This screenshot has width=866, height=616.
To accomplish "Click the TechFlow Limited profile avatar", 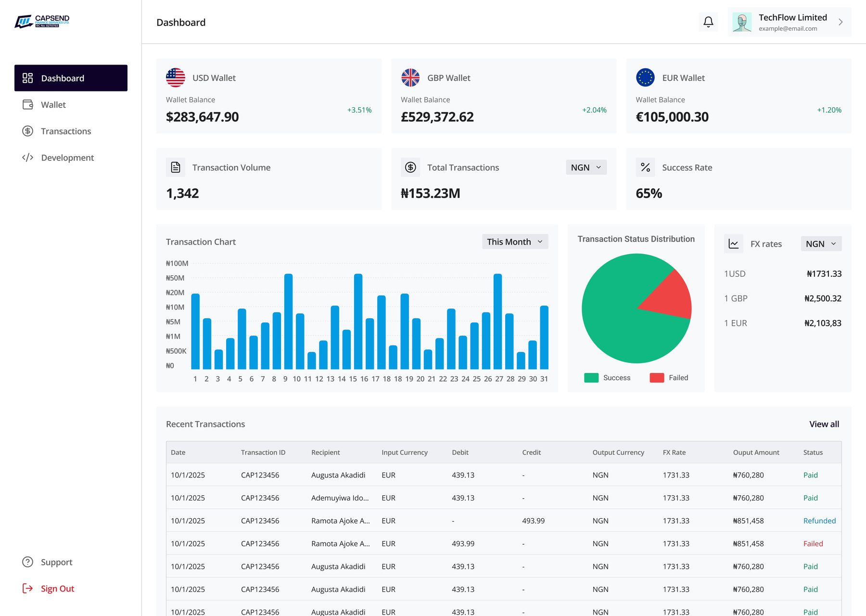I will 742,22.
